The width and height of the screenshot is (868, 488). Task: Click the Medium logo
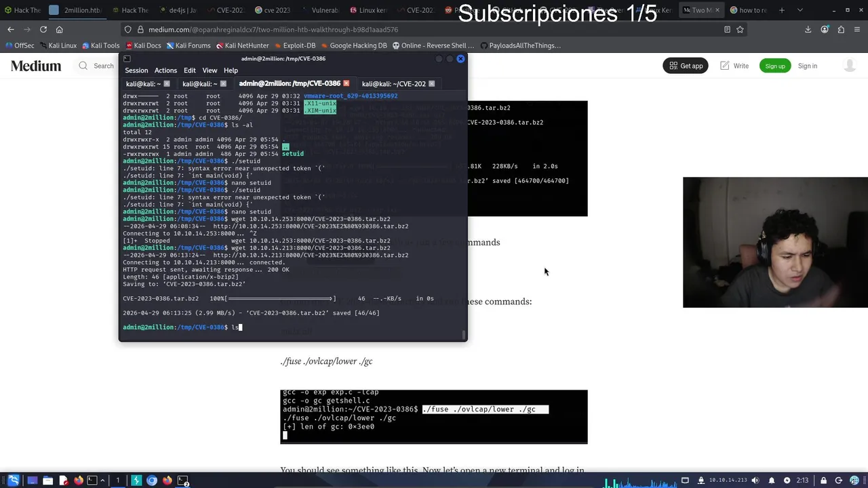coord(36,66)
